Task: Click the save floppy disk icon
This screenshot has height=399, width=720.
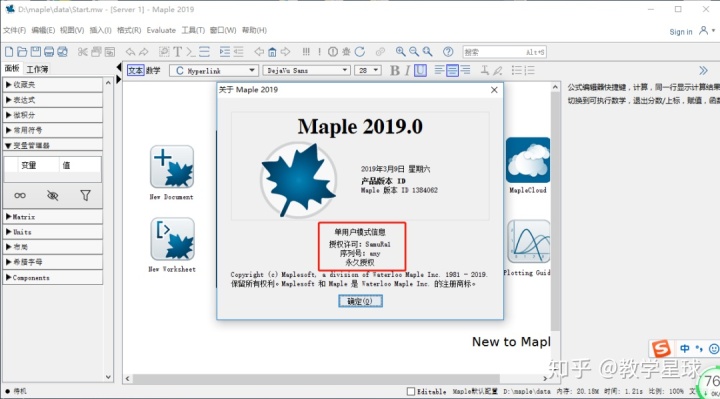Action: [x=35, y=51]
